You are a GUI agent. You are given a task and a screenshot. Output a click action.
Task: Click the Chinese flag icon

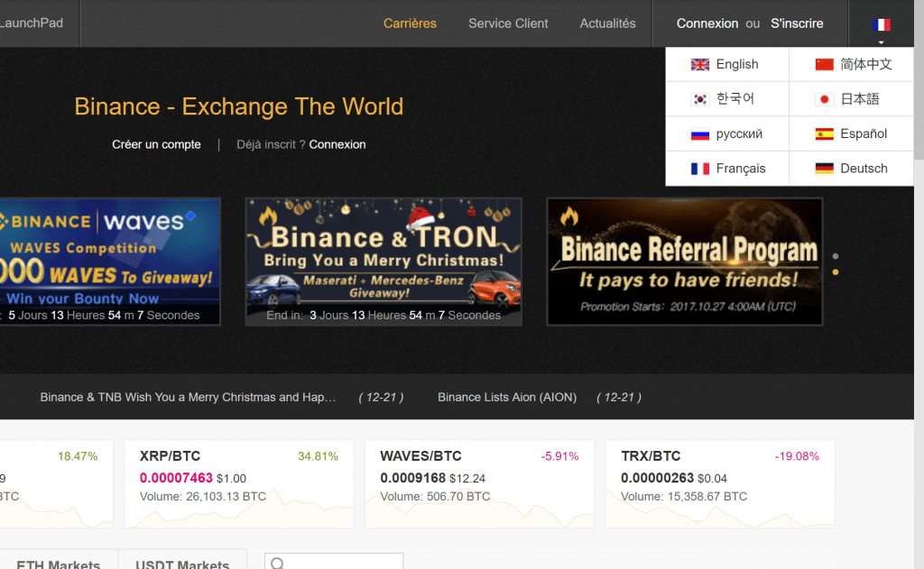pos(824,65)
